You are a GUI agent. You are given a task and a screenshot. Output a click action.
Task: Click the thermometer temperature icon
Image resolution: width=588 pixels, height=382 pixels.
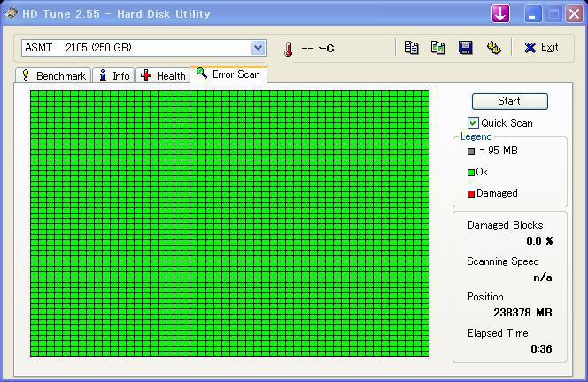[x=289, y=49]
